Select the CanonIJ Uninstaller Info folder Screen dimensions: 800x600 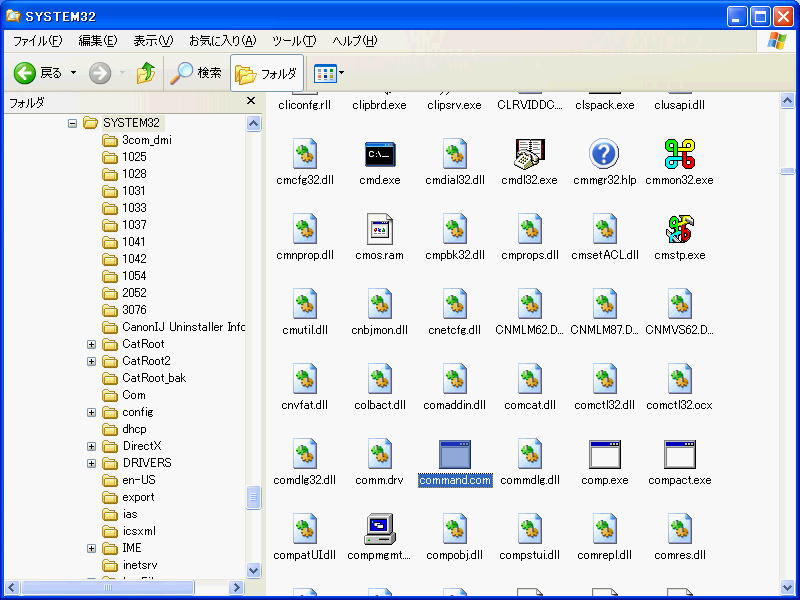(x=173, y=327)
